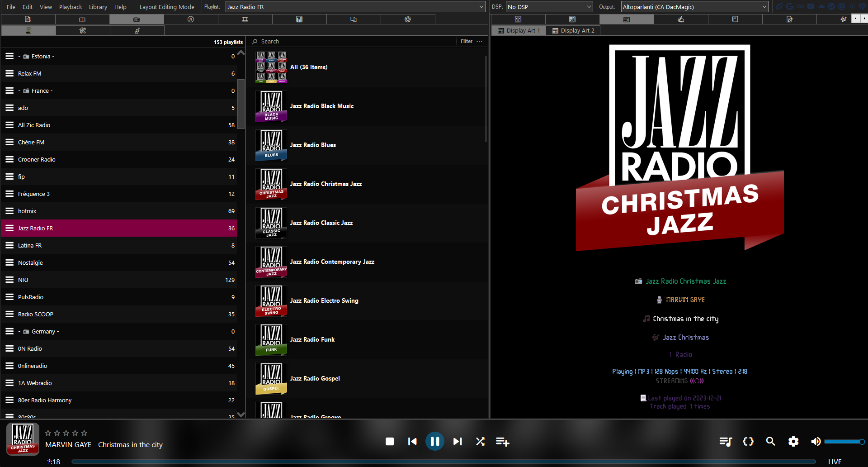The image size is (868, 467).
Task: Open the now playing list icon
Action: coord(726,441)
